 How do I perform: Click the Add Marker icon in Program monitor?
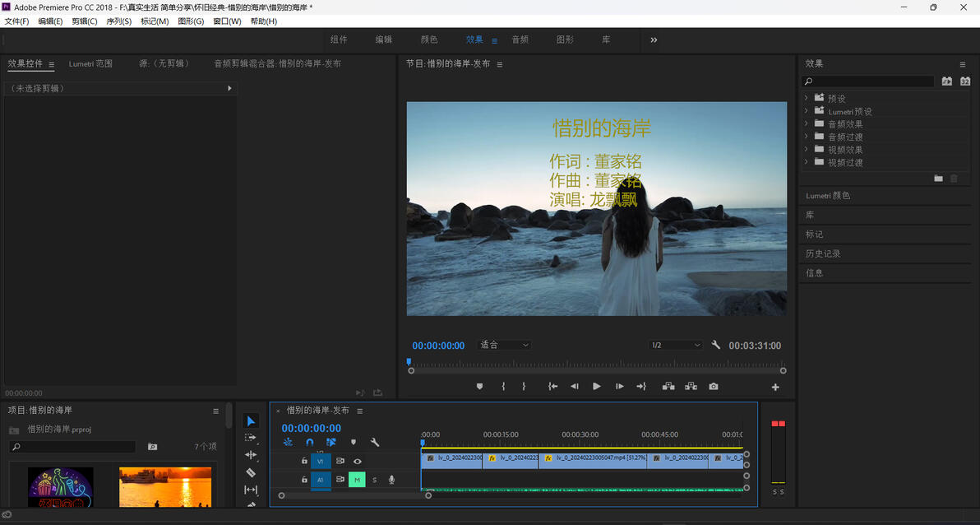[x=479, y=386]
